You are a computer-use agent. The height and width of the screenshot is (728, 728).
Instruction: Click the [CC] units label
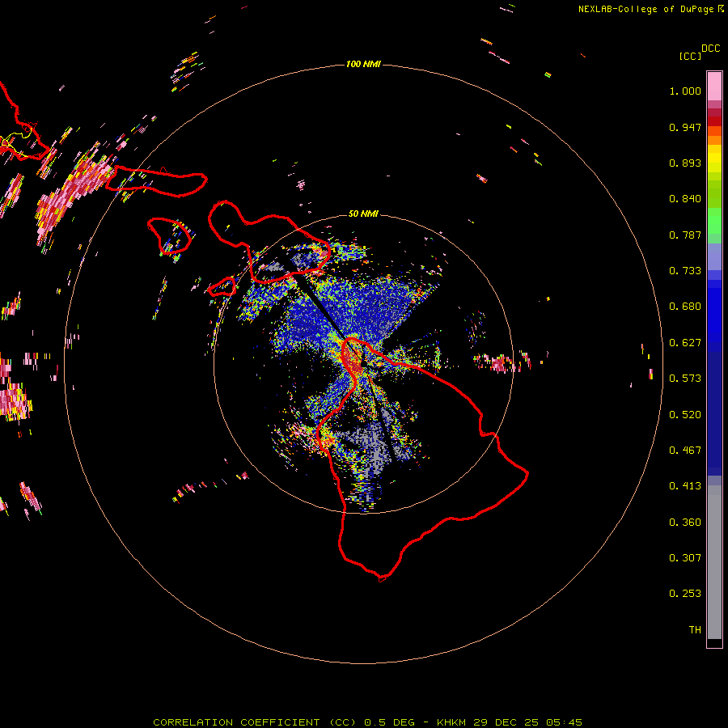tap(691, 56)
